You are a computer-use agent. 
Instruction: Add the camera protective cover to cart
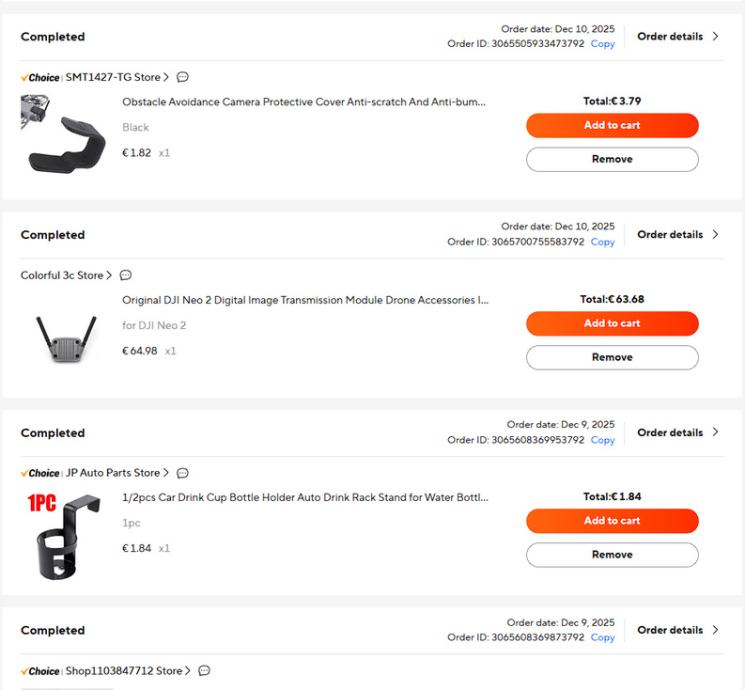(612, 125)
